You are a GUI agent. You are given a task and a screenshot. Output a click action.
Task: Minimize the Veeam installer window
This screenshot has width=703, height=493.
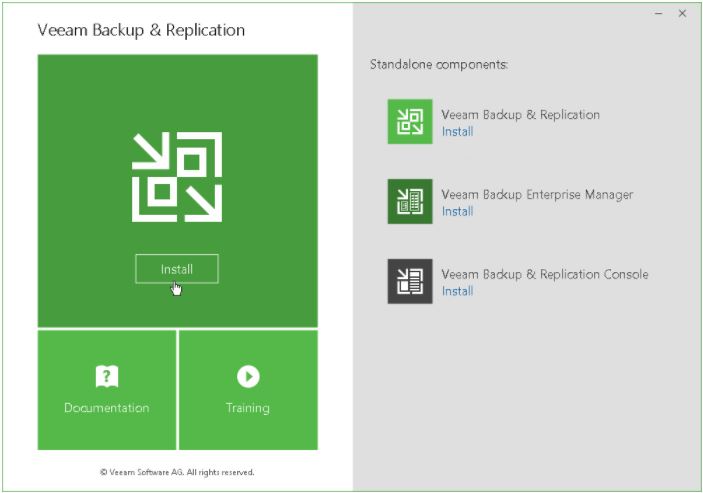[658, 14]
